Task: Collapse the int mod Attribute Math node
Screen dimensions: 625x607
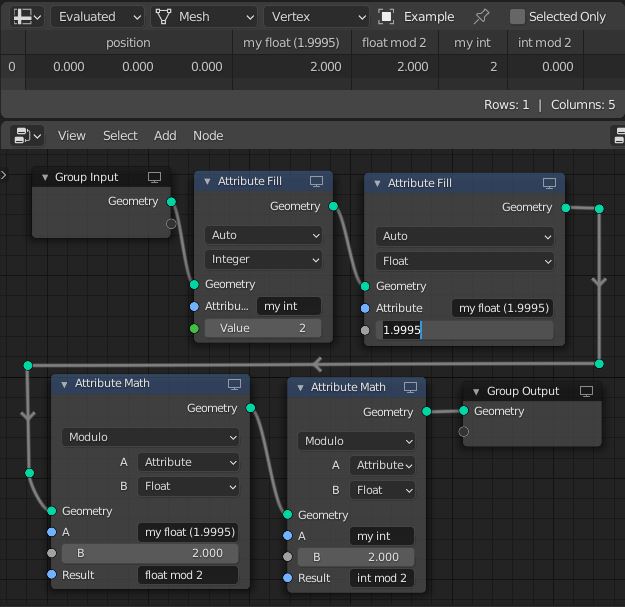Action: point(300,387)
